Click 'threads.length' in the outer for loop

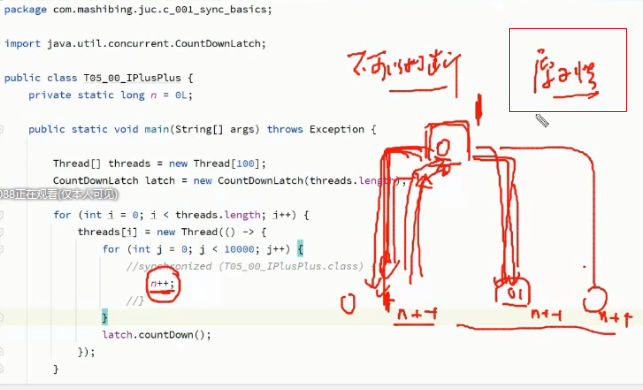(x=218, y=215)
